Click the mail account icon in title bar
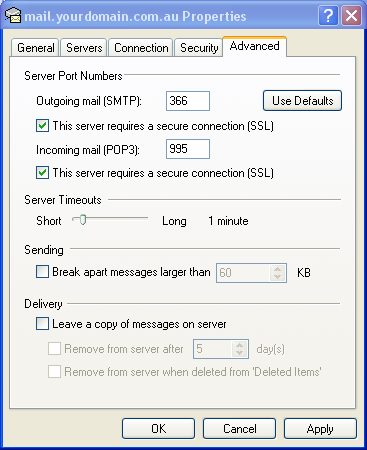The image size is (367, 450). tap(13, 15)
